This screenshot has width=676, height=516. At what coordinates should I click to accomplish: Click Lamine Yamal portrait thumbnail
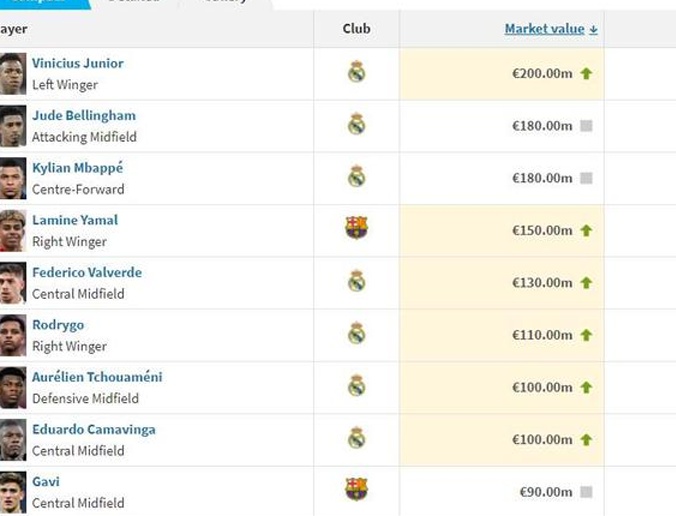(x=13, y=231)
